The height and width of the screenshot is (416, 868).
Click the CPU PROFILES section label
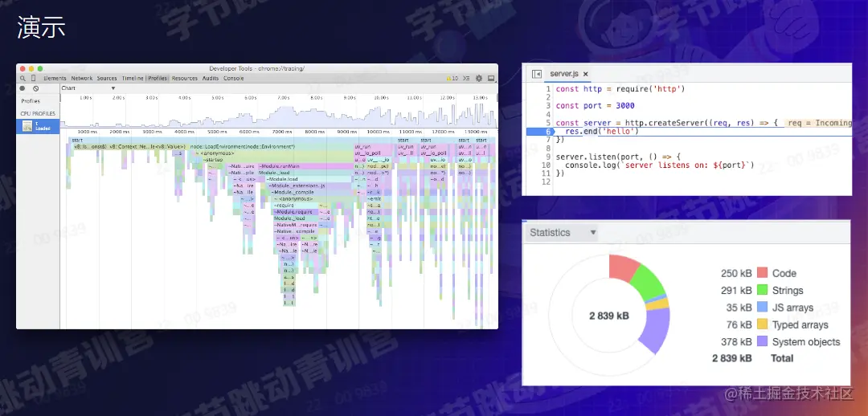(x=38, y=113)
